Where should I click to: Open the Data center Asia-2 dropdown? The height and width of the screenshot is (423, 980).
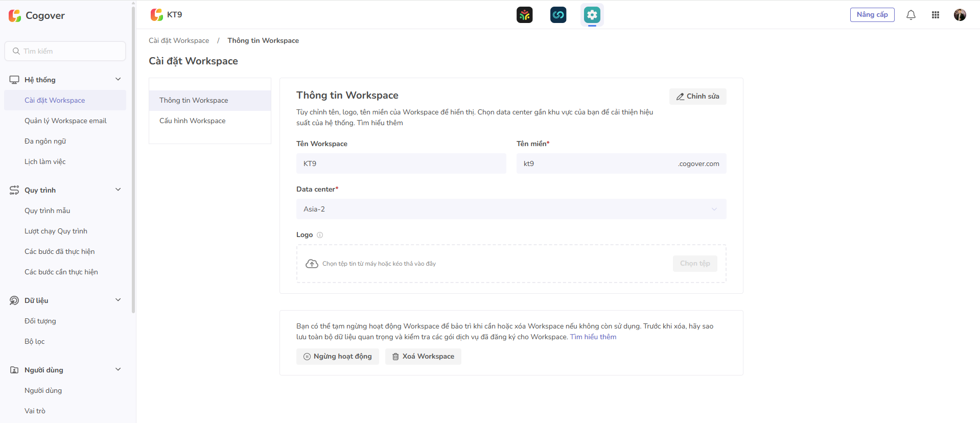pos(511,209)
